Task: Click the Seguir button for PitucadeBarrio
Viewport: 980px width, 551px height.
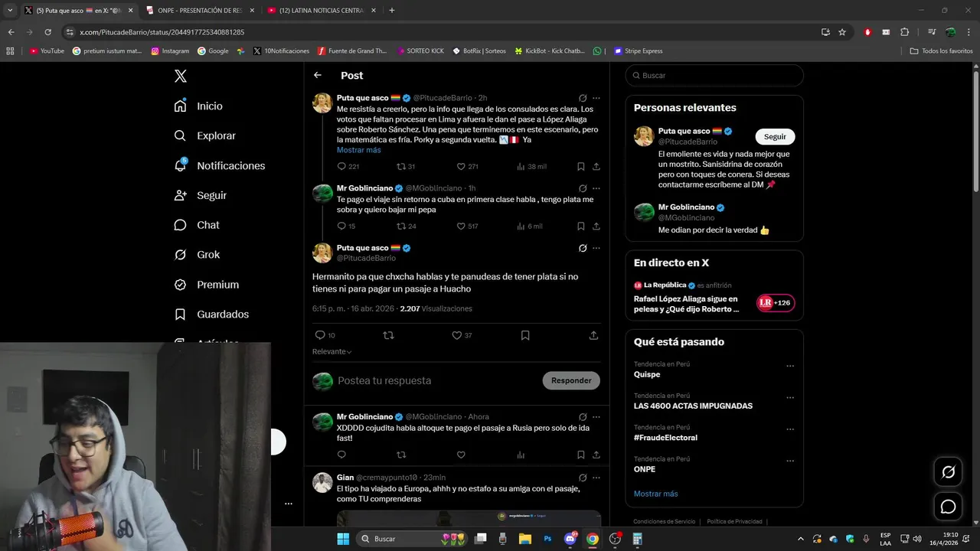Action: click(x=775, y=136)
